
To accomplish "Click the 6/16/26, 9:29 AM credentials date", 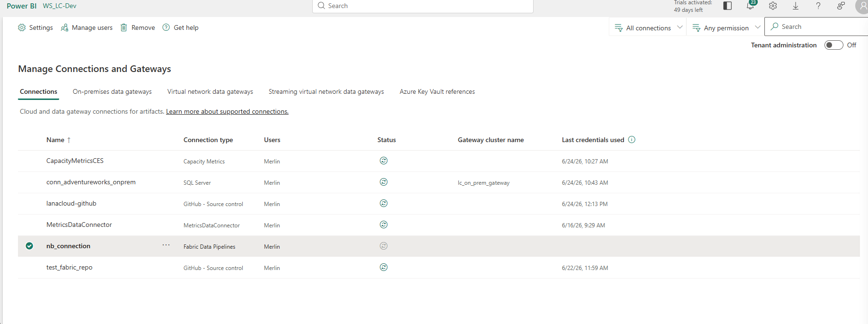I will [x=583, y=225].
